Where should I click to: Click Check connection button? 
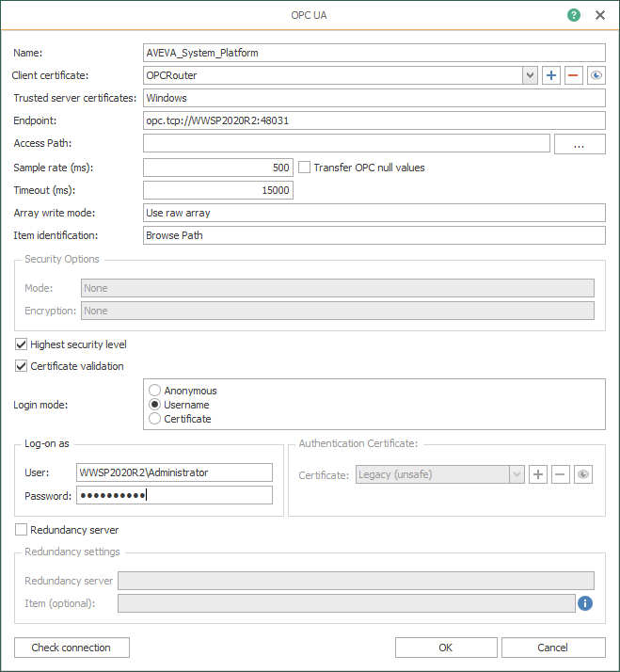tap(72, 648)
